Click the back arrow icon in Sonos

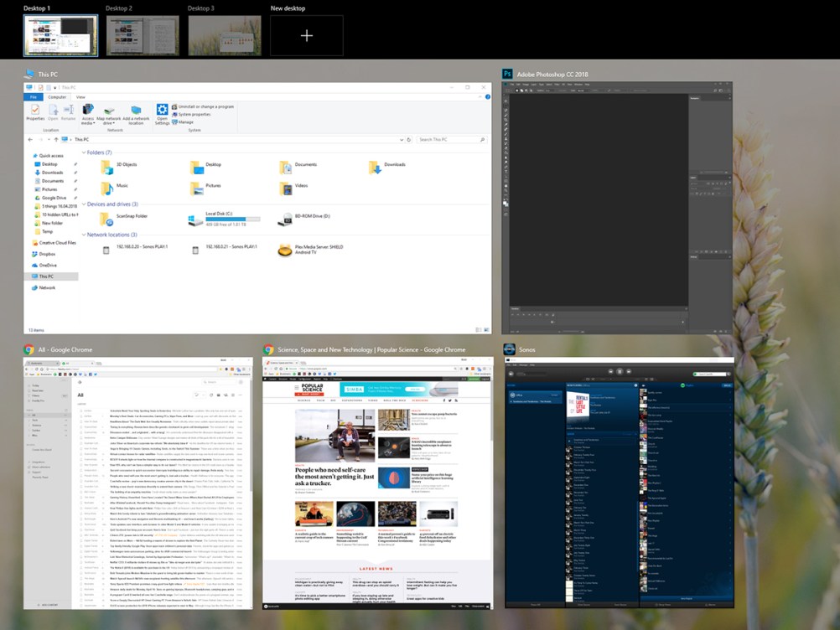pos(511,374)
